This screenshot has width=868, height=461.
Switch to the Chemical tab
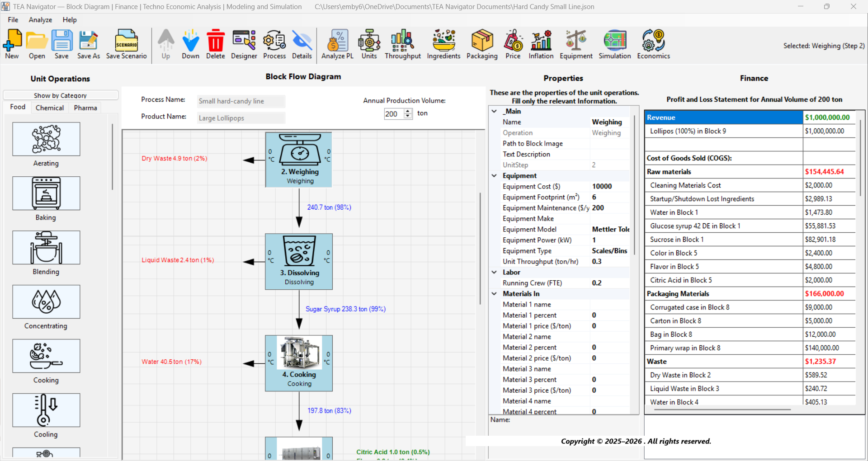click(49, 108)
